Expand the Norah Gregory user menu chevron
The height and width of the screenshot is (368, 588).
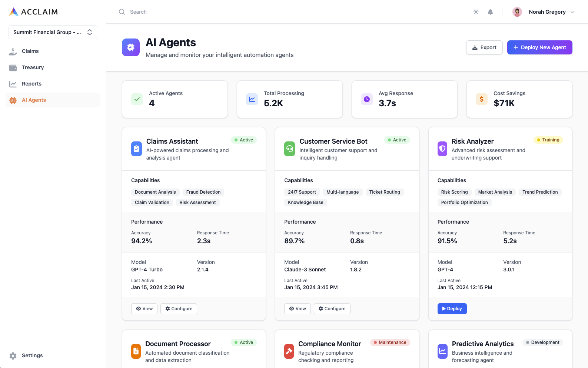(x=572, y=12)
